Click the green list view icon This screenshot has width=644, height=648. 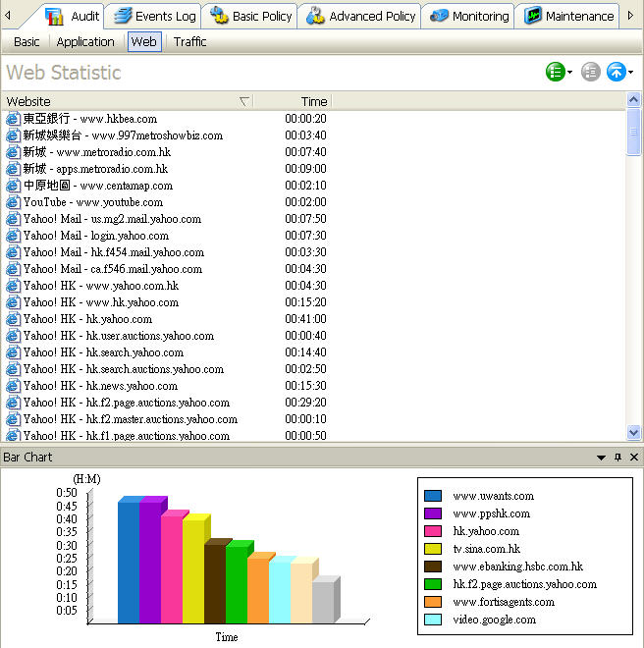pos(555,72)
